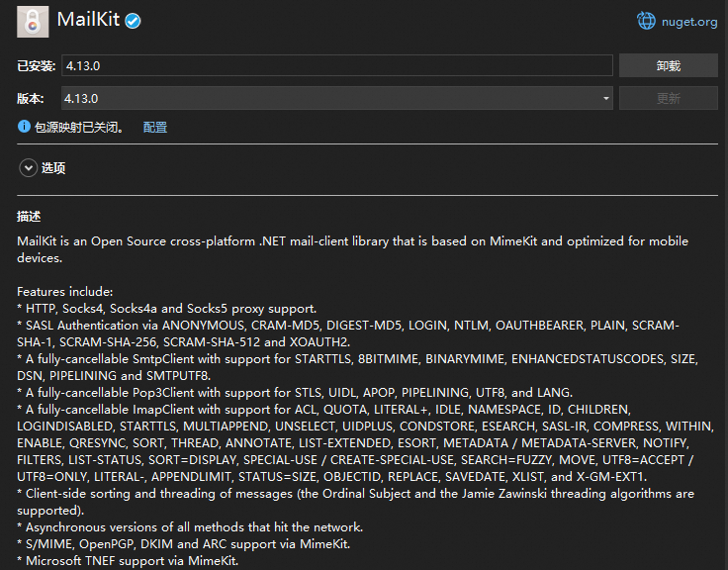Click the blue info circle icon
The image size is (728, 570).
click(24, 127)
